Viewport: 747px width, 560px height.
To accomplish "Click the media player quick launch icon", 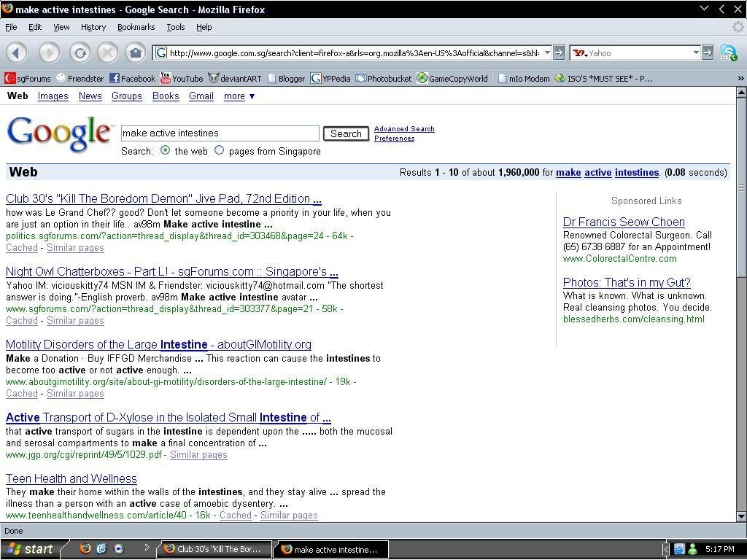I will pos(119,548).
